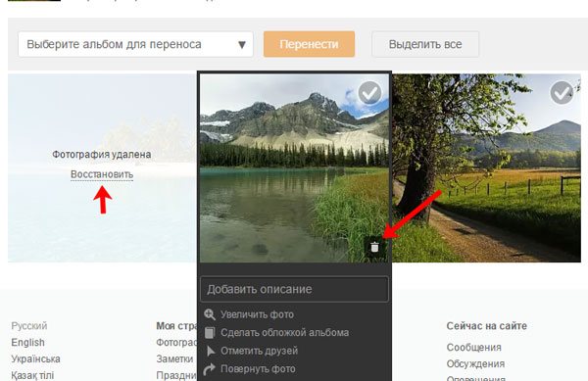The width and height of the screenshot is (588, 381).
Task: Click the tag friends arrow icon
Action: 211,351
